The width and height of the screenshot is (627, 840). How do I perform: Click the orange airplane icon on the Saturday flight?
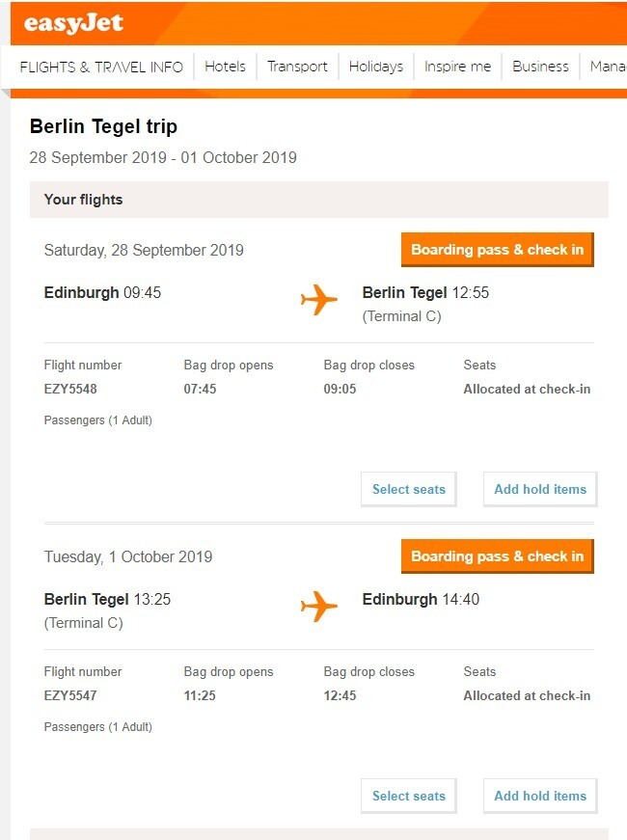[x=319, y=300]
